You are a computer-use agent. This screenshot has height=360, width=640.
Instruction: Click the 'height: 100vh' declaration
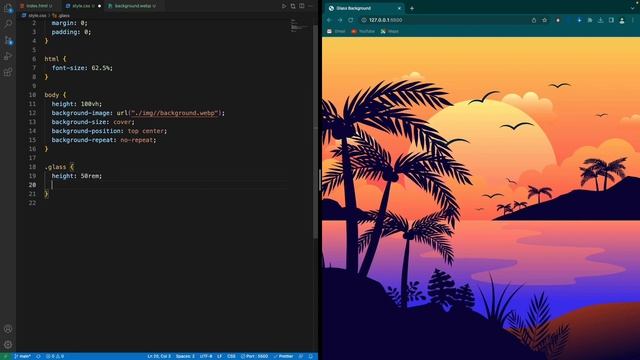tap(77, 104)
